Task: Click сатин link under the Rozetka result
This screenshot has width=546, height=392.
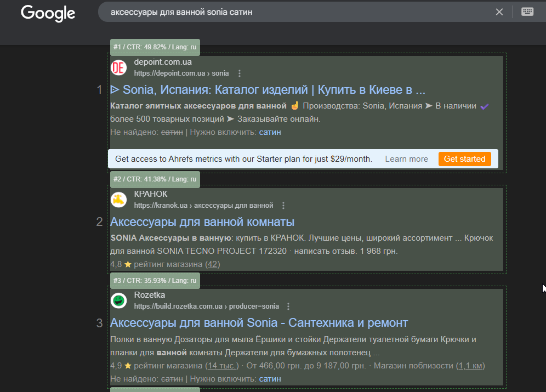Action: tap(270, 379)
